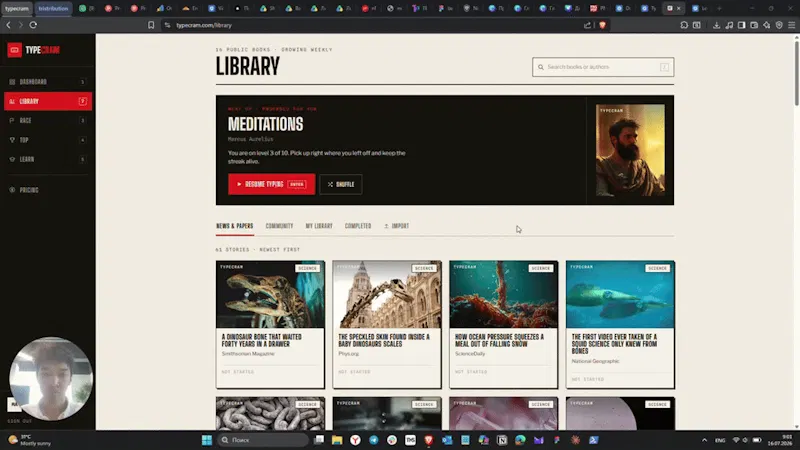Open Windows Start menu

point(207,440)
